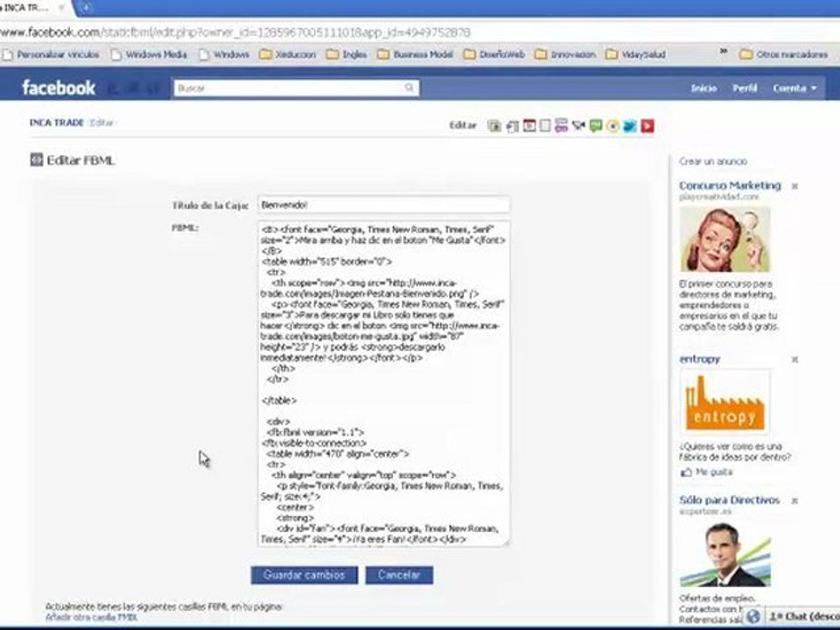
Task: Open the Video camera icon in Editar row
Action: point(578,126)
